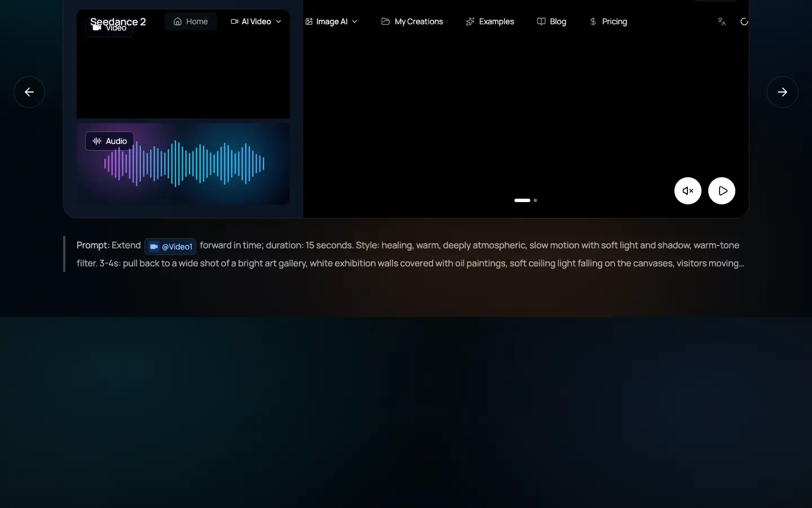Image resolution: width=812 pixels, height=508 pixels.
Task: View the Examples page
Action: tap(490, 21)
